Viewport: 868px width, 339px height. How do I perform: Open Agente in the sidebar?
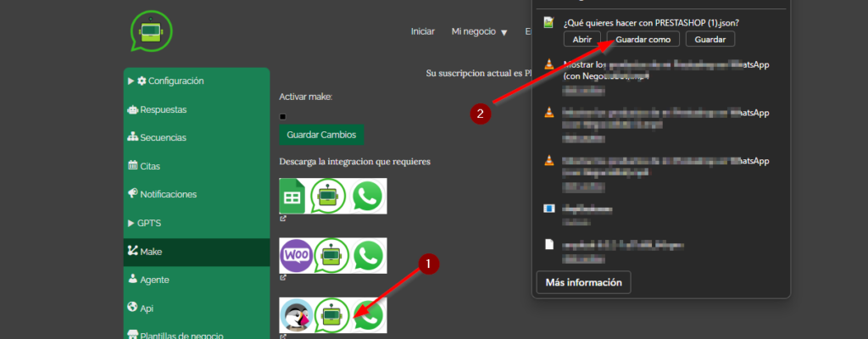[148, 280]
